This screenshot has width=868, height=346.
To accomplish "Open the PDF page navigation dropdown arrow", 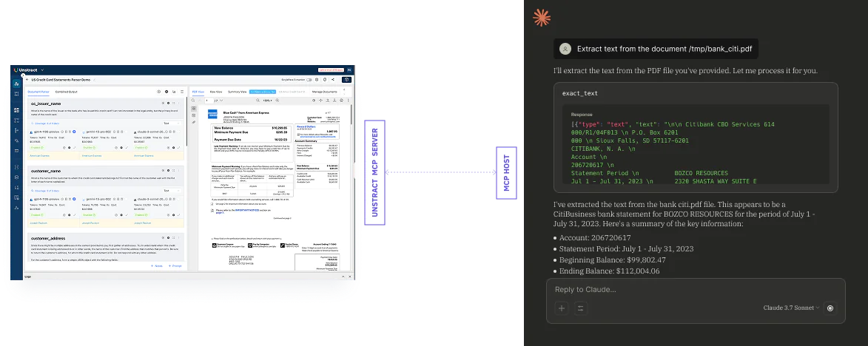I will [221, 101].
